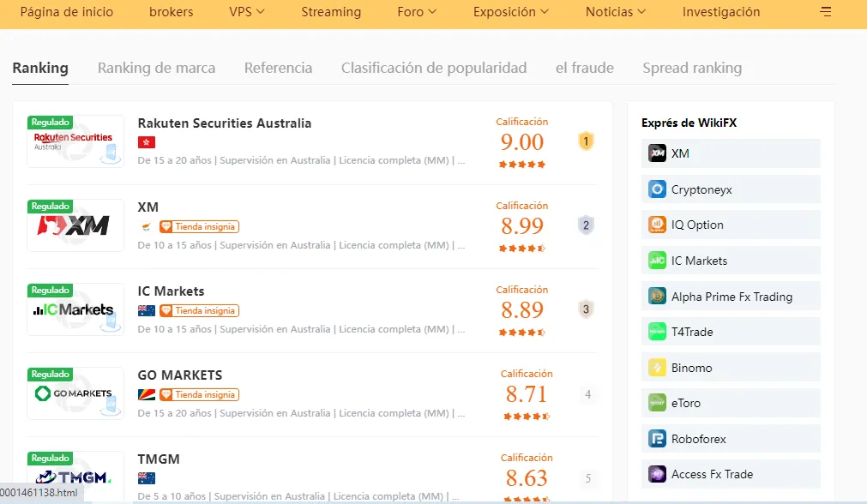Click the Binomo sidebar icon
867x504 pixels.
657,368
